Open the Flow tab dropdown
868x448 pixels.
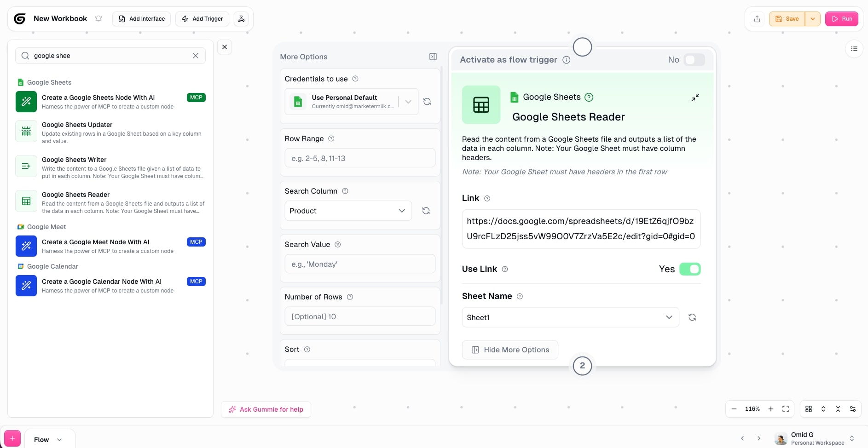[59, 440]
